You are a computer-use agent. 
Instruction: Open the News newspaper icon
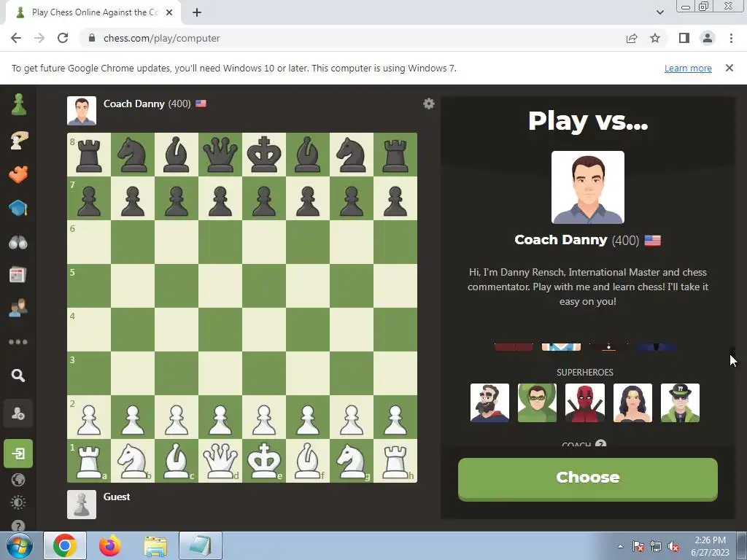coord(18,275)
